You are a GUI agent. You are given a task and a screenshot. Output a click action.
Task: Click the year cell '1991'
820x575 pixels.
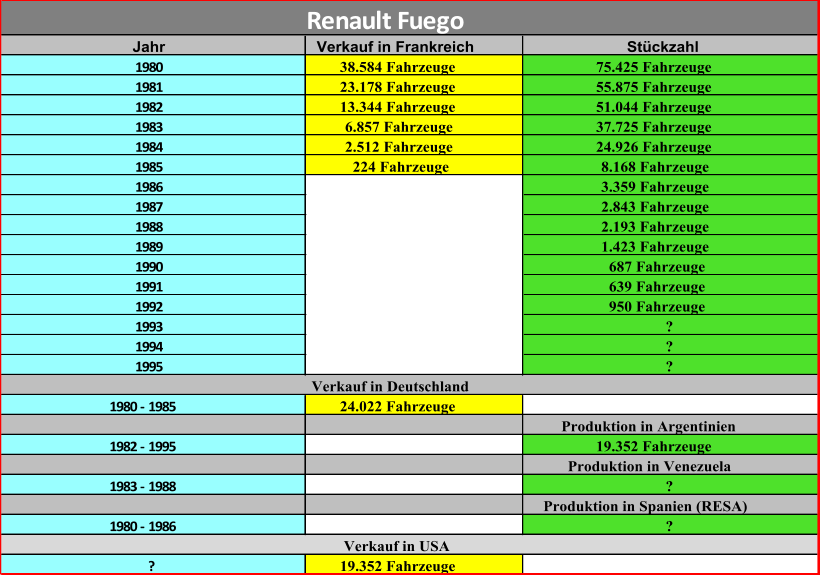click(153, 285)
